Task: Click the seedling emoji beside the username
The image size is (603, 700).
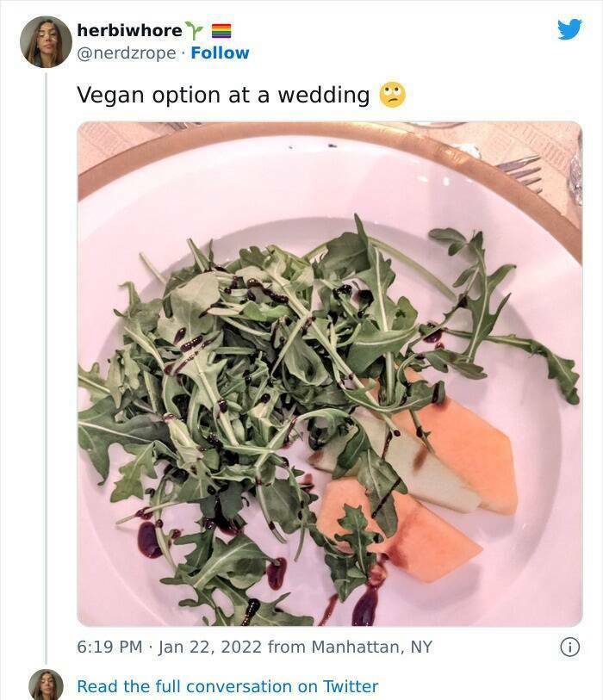Action: click(196, 30)
